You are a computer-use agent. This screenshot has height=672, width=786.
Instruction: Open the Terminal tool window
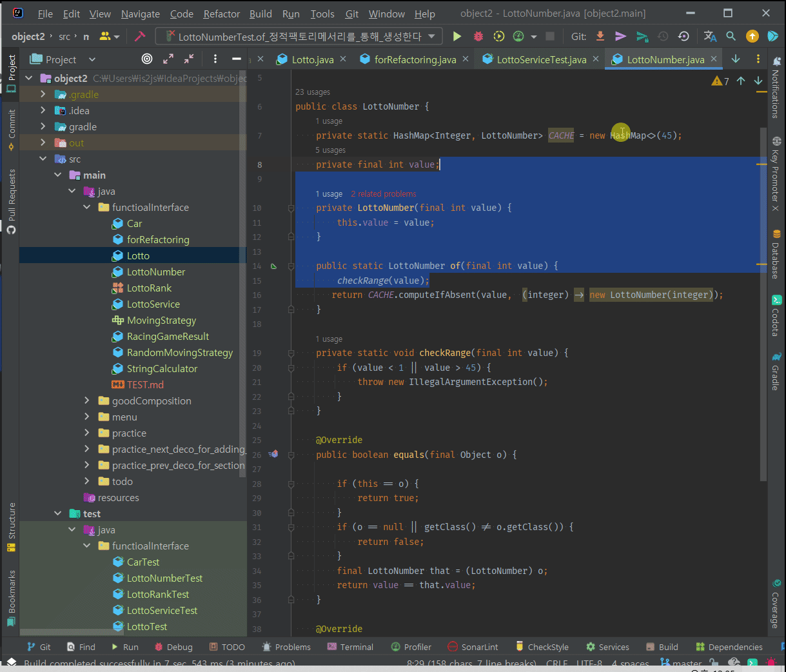coord(350,647)
